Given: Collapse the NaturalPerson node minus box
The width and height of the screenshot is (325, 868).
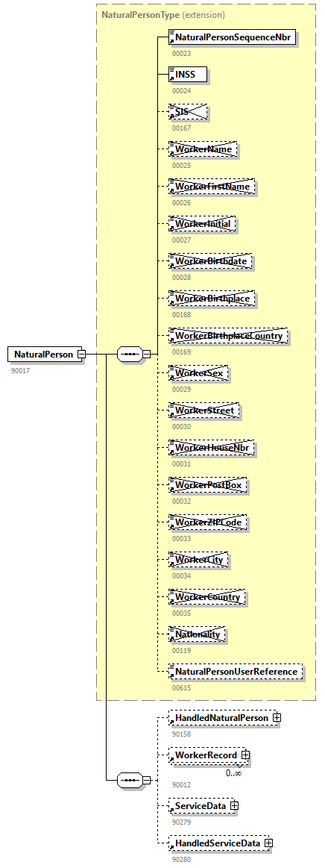Looking at the screenshot, I should point(81,354).
